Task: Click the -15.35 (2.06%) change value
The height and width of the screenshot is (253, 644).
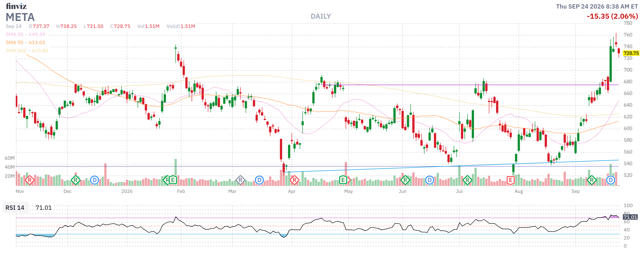Action: [x=612, y=16]
